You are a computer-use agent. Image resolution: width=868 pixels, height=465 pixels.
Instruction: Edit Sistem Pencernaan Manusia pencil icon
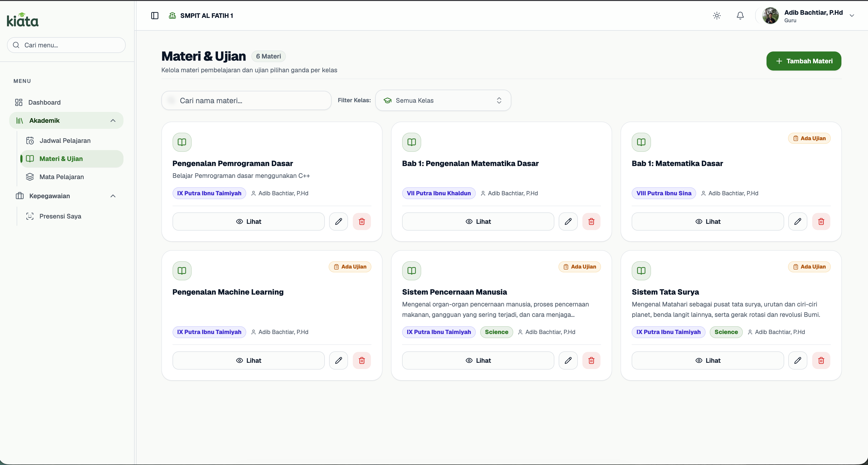pyautogui.click(x=568, y=361)
